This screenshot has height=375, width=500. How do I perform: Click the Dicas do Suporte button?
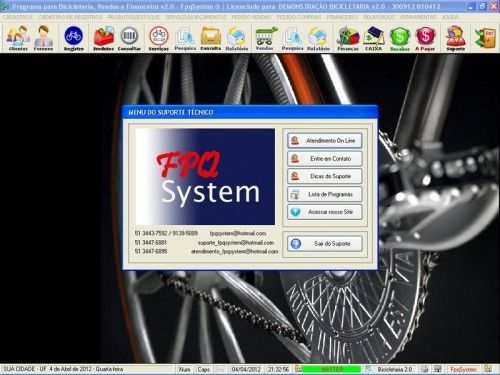pos(325,176)
